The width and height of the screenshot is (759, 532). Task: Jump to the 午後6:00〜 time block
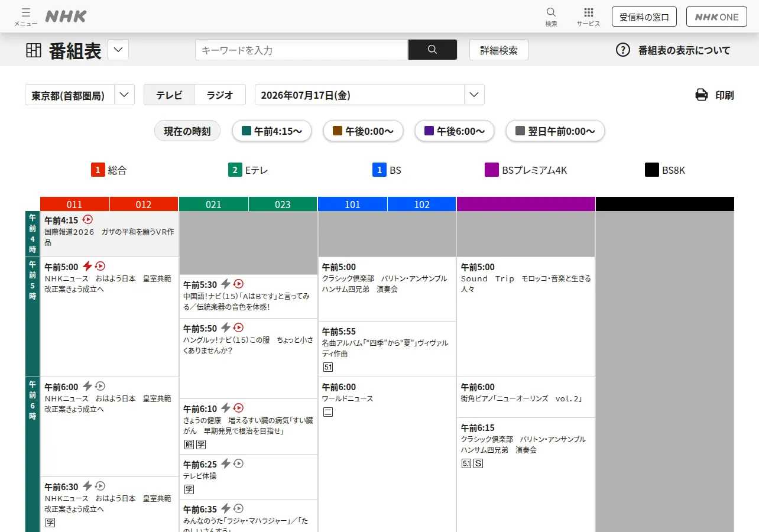pyautogui.click(x=455, y=131)
